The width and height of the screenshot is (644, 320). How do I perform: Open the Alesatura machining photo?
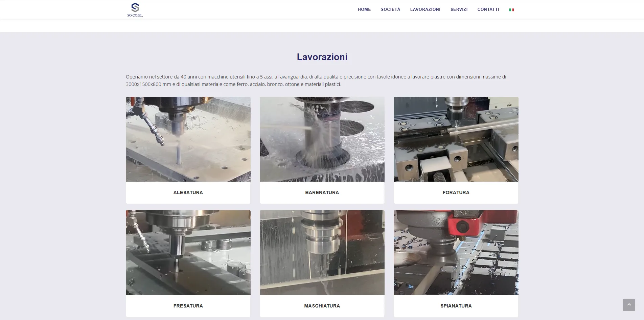point(188,139)
